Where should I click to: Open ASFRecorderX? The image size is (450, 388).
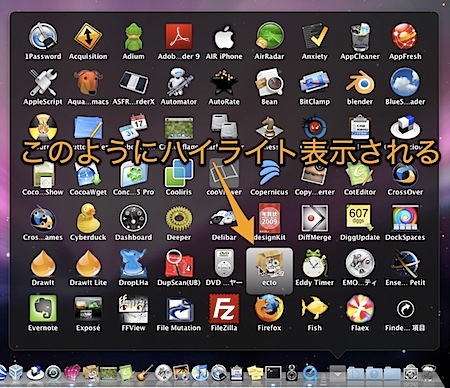click(x=133, y=82)
